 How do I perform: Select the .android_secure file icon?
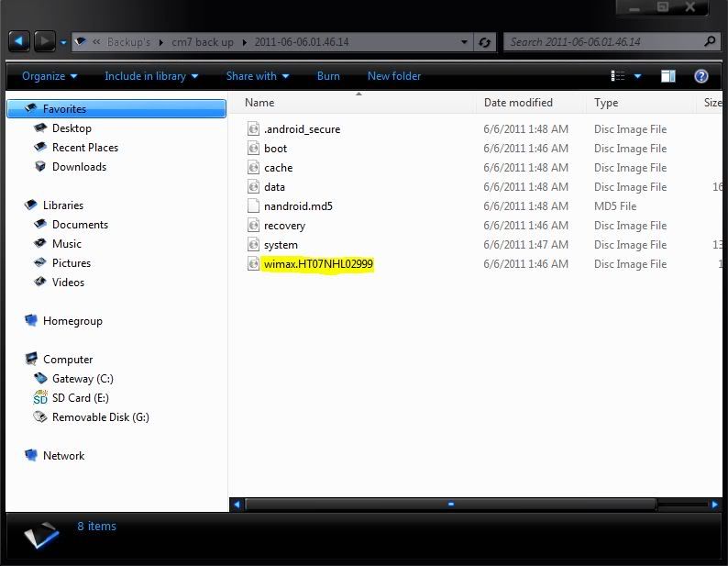point(253,128)
